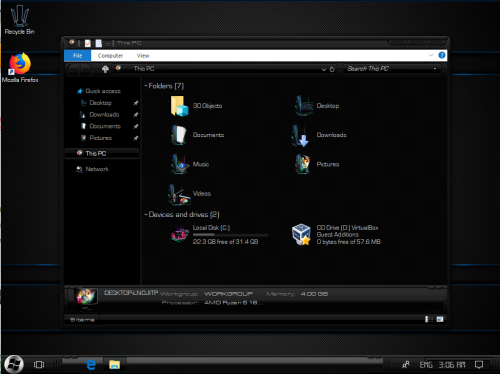Click the ENG language indicator
This screenshot has width=500, height=374.
pos(426,365)
